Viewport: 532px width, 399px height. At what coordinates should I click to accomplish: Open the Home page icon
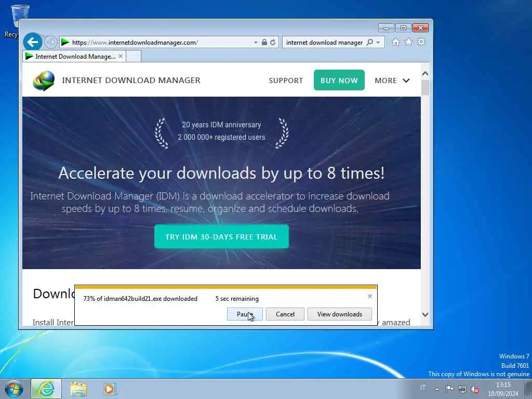[x=395, y=42]
